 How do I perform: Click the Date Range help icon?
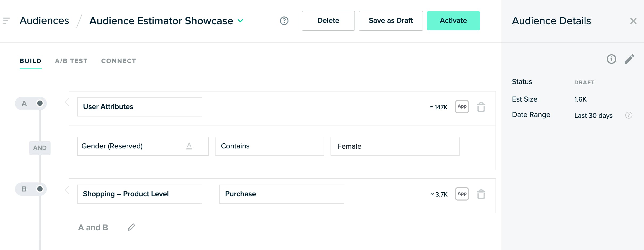[629, 115]
